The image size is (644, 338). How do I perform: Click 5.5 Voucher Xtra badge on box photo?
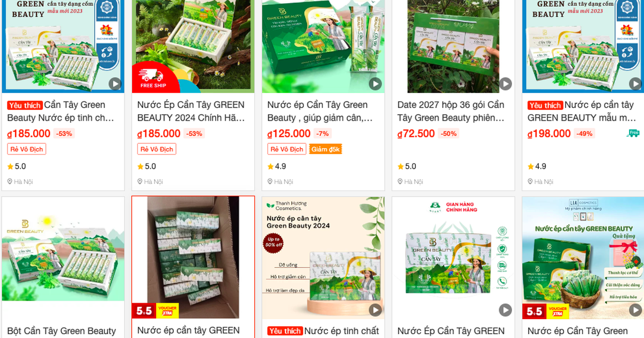[155, 311]
